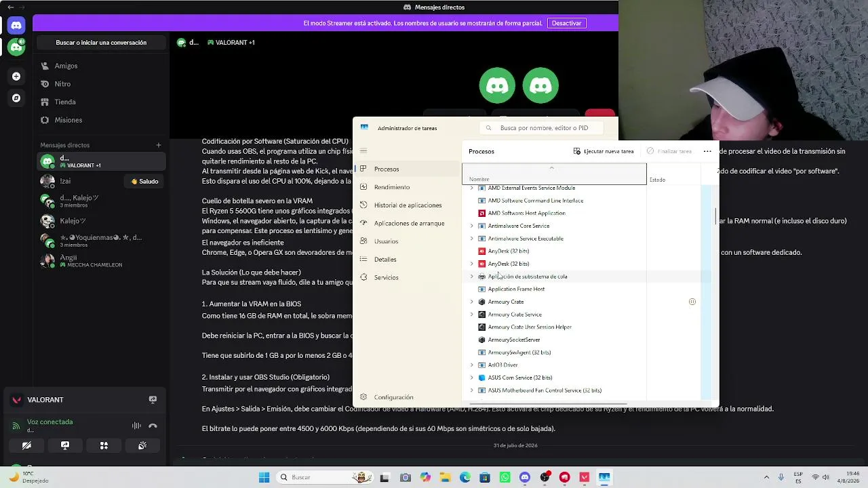
Task: Open Task Manager more options ellipsis
Action: click(707, 151)
